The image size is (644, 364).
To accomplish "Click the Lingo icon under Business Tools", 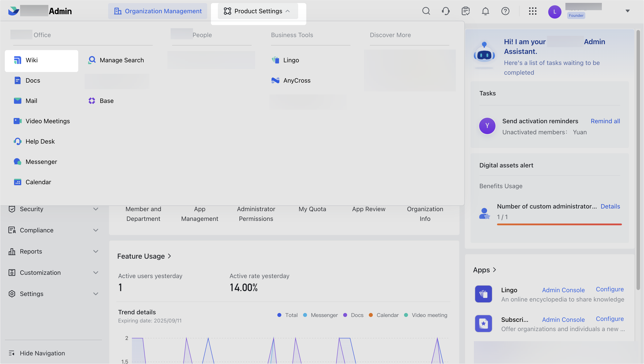I will click(275, 60).
